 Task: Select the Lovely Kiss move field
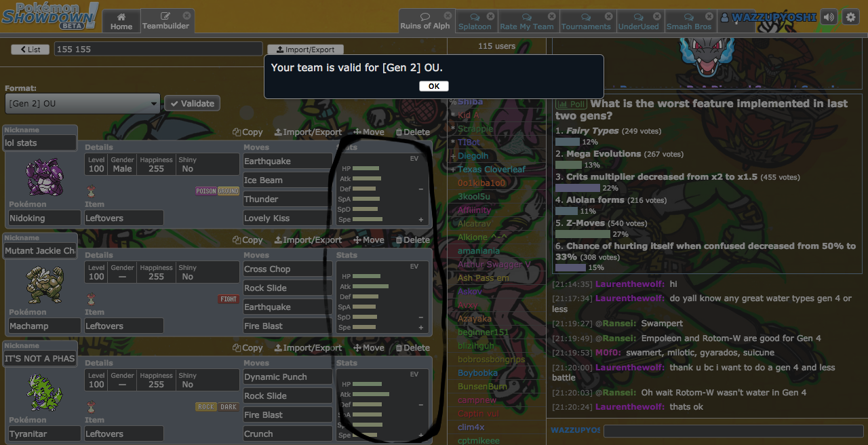click(x=288, y=218)
